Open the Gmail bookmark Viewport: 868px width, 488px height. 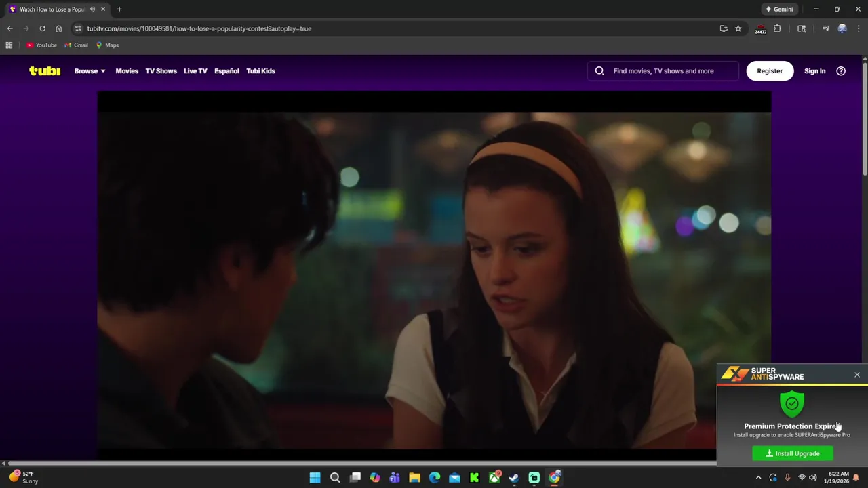point(76,45)
